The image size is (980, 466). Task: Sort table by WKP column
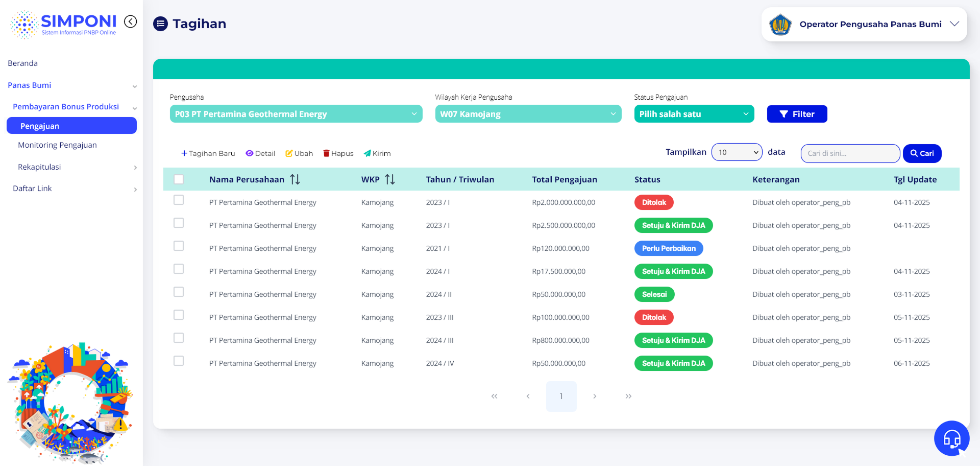coord(390,179)
